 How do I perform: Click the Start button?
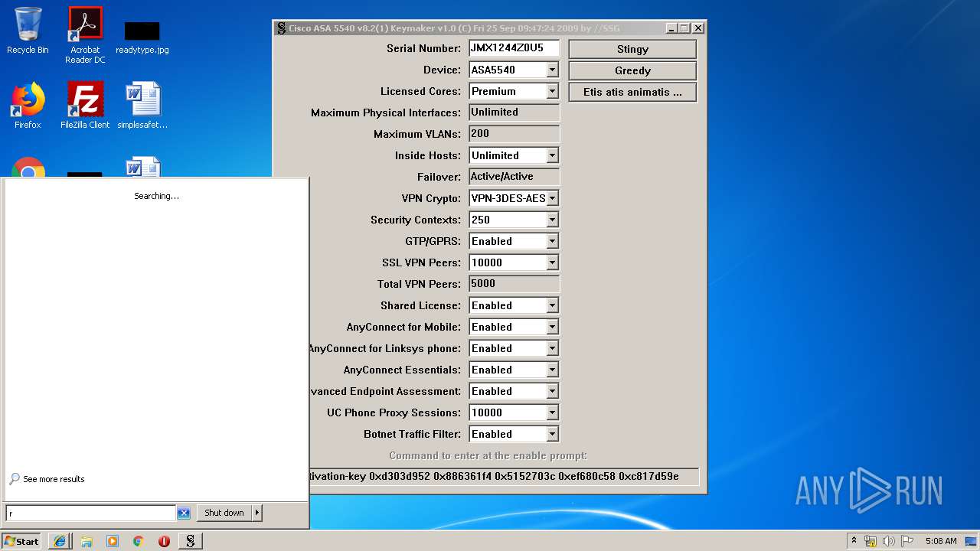pos(21,541)
